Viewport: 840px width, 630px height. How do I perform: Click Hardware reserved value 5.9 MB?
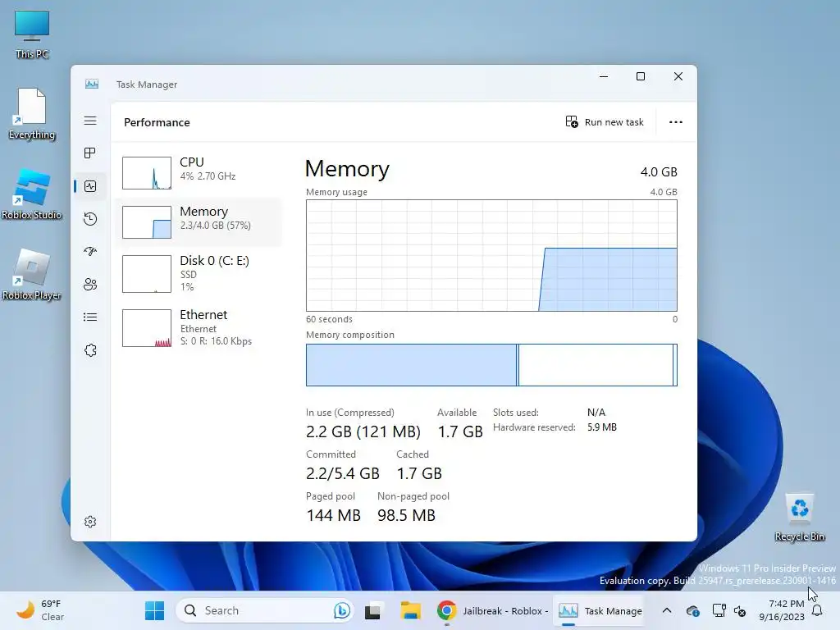tap(601, 427)
